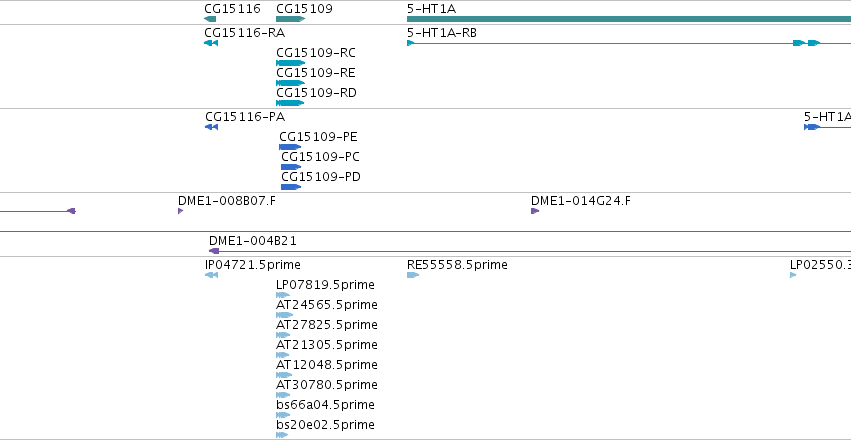Screen dimensions: 851x440
Task: Select the CG15109-RC transcript glyph
Action: [290, 63]
